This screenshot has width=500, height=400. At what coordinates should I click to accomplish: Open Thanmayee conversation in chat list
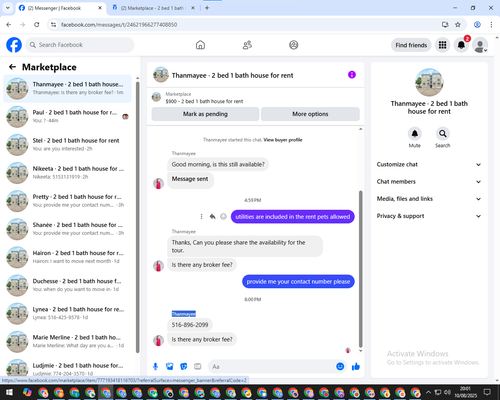click(67, 88)
